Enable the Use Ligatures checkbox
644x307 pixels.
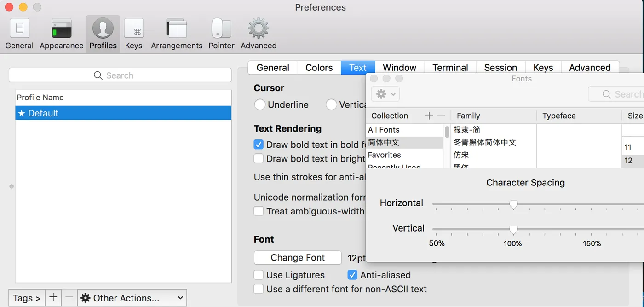[x=259, y=275]
